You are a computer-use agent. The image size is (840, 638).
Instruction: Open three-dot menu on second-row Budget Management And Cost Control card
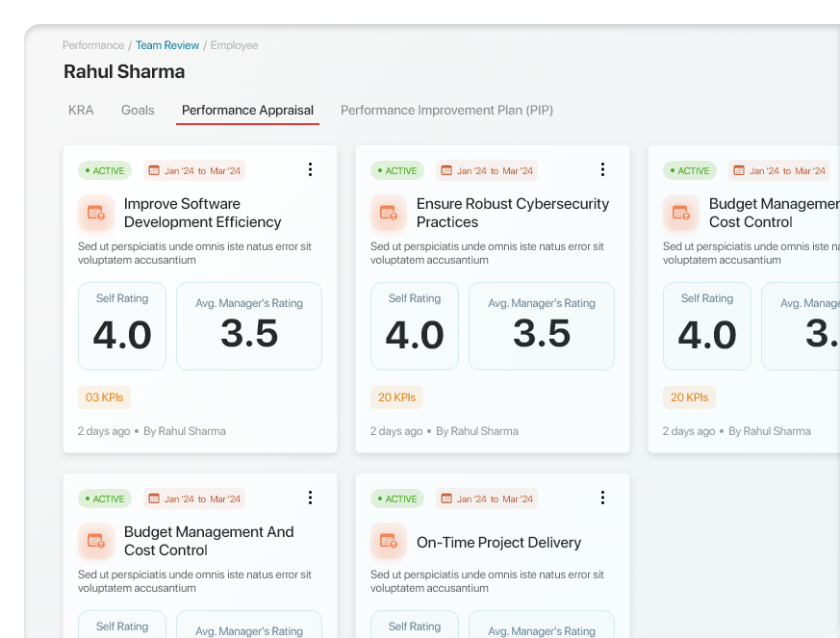310,498
